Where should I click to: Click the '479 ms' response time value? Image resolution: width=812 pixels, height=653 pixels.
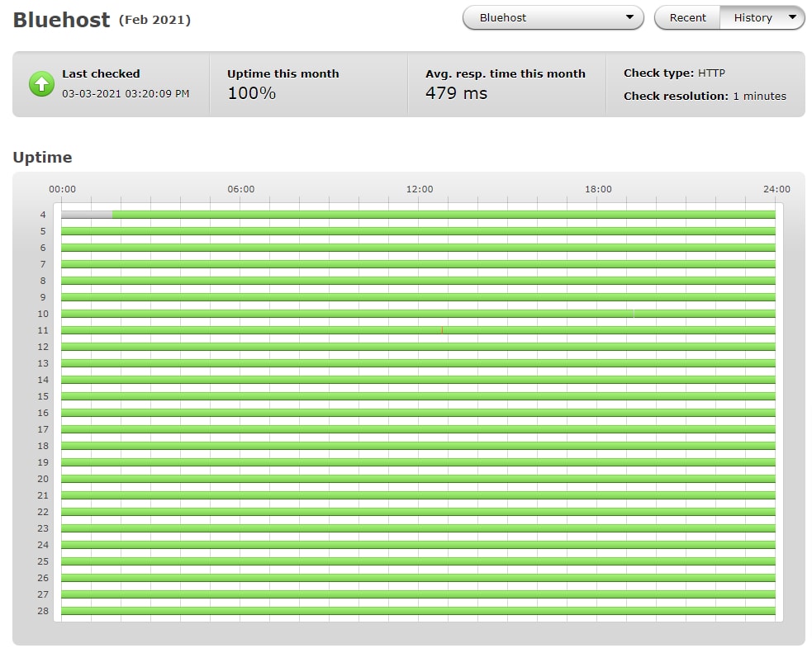[x=456, y=93]
